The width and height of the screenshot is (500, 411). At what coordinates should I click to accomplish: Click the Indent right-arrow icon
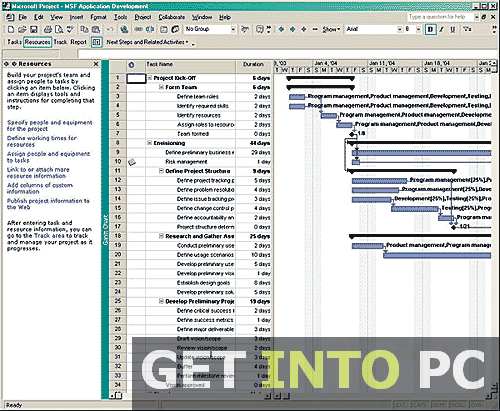tap(292, 29)
